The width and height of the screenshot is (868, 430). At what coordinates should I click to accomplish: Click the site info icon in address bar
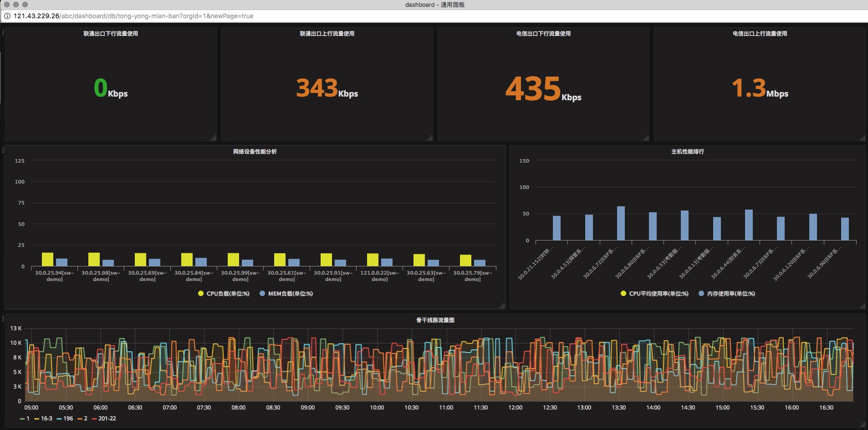[x=7, y=16]
